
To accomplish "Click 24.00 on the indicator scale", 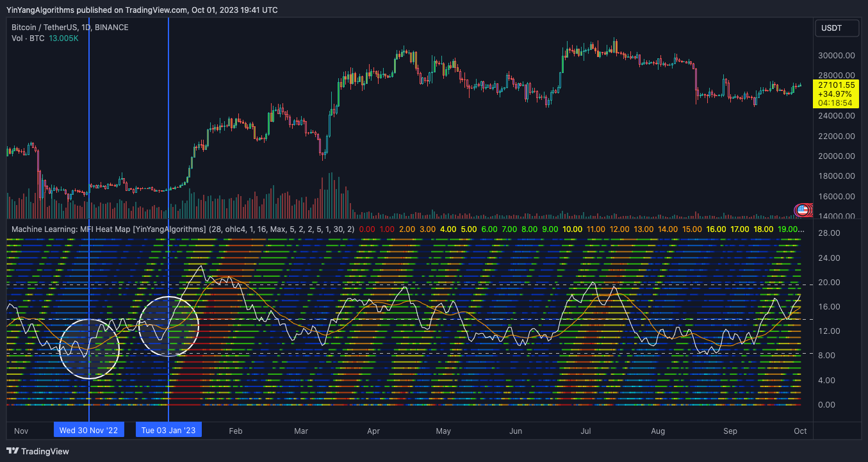I will pyautogui.click(x=830, y=258).
